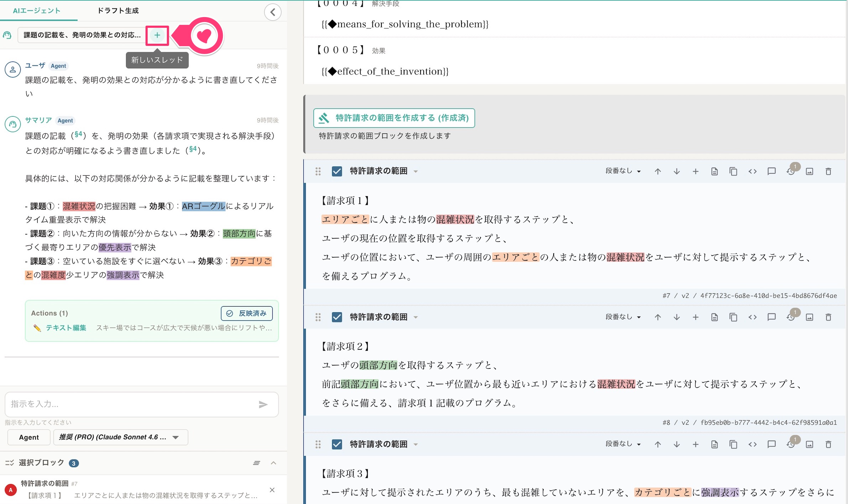Image resolution: width=848 pixels, height=504 pixels.
Task: Delete the claim 1 block
Action: (828, 172)
